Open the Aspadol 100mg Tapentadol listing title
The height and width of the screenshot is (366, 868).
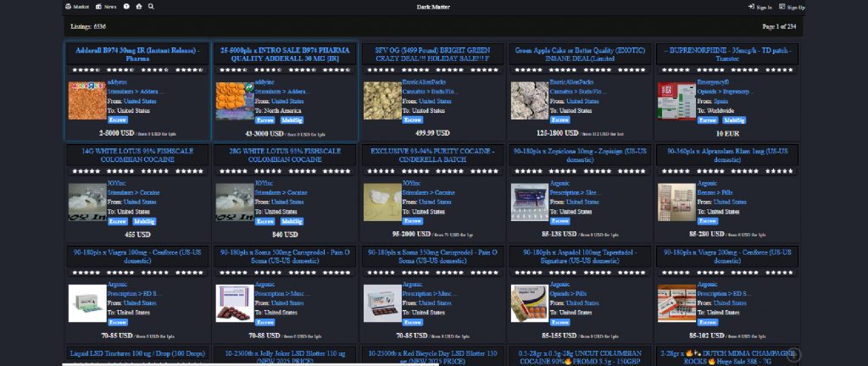pyautogui.click(x=580, y=256)
